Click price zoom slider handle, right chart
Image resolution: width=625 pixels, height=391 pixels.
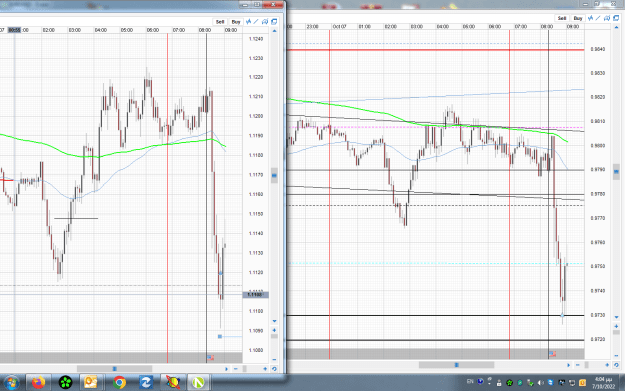click(x=616, y=332)
